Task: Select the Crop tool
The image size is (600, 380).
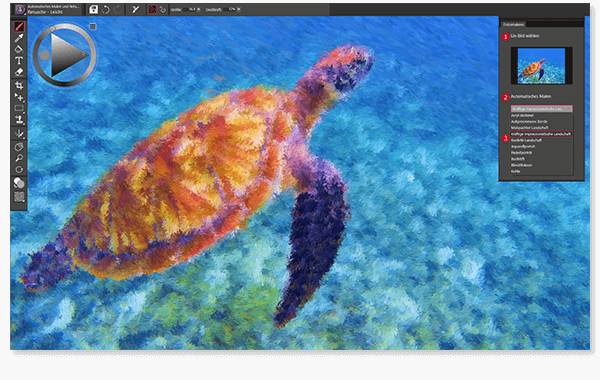Action: click(19, 85)
